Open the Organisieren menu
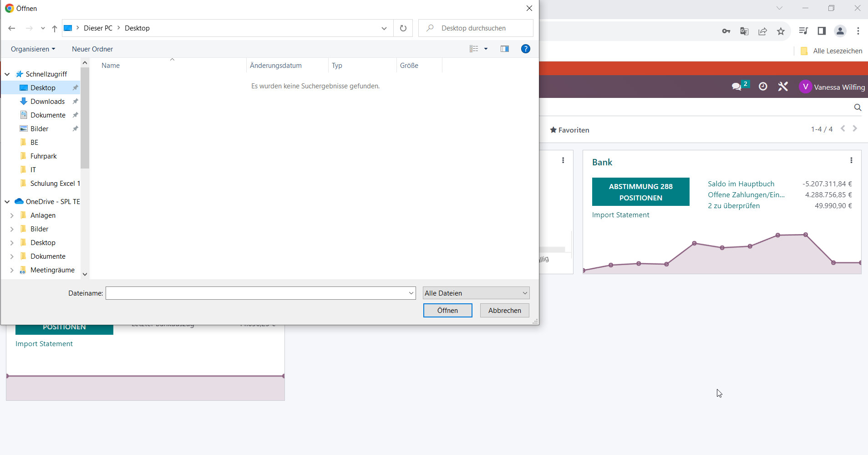 (x=33, y=49)
